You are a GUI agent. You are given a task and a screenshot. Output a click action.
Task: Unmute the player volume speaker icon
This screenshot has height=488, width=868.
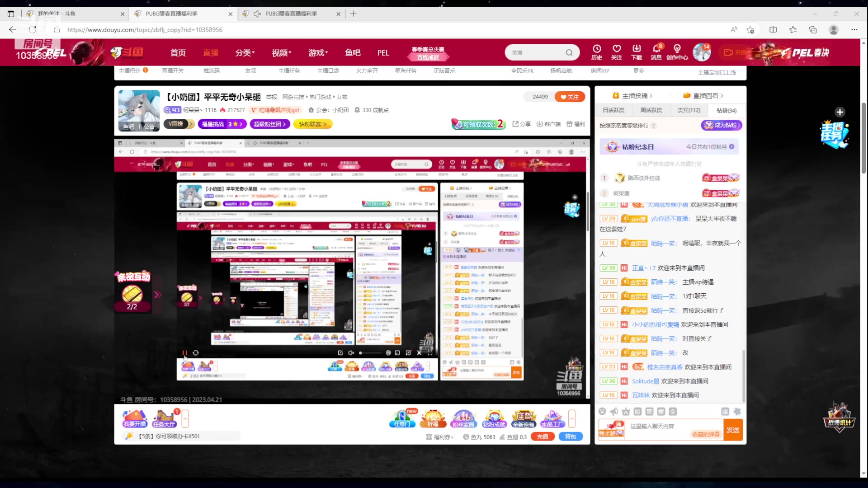point(351,353)
